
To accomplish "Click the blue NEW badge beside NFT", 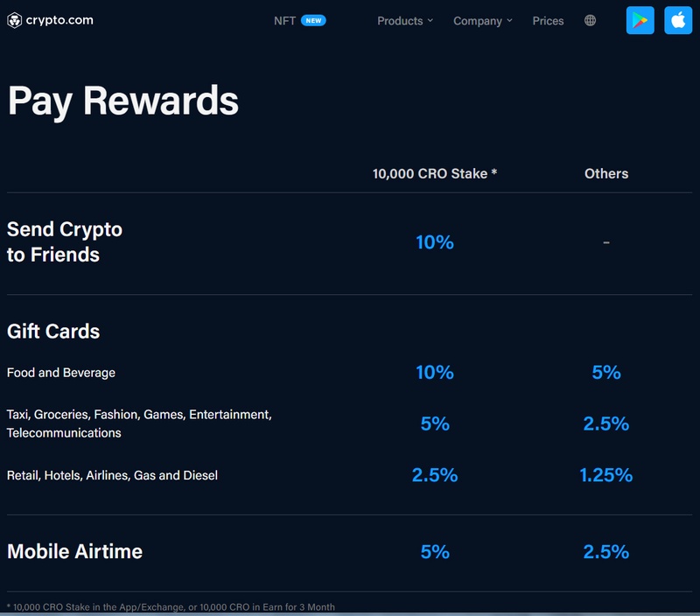I will point(313,20).
